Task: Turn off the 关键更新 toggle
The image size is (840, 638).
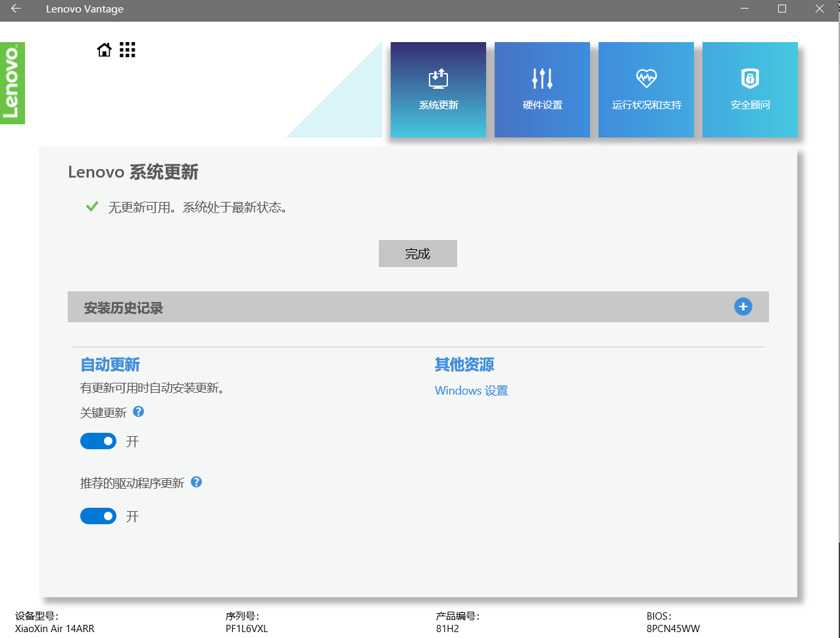Action: click(98, 441)
